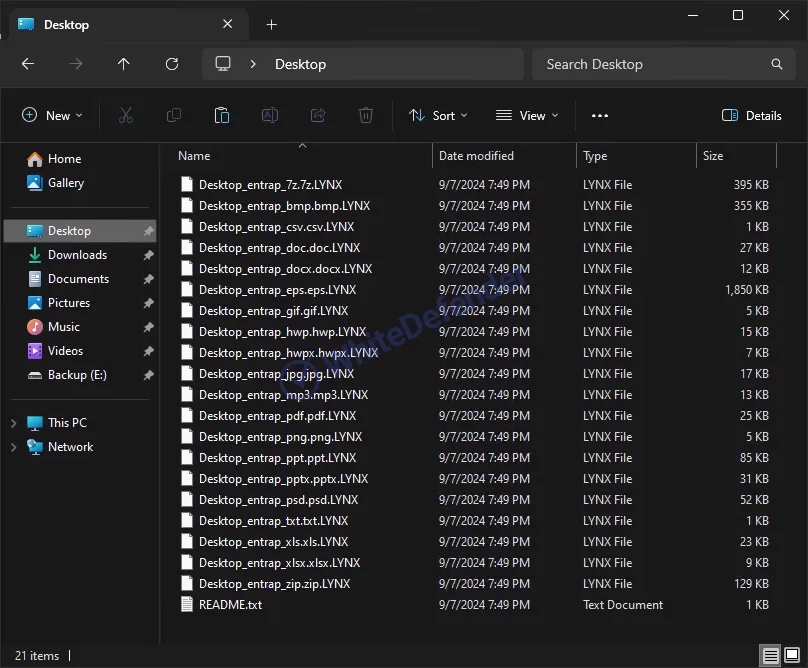The width and height of the screenshot is (808, 668).
Task: Select the README.txt file
Action: (x=230, y=605)
